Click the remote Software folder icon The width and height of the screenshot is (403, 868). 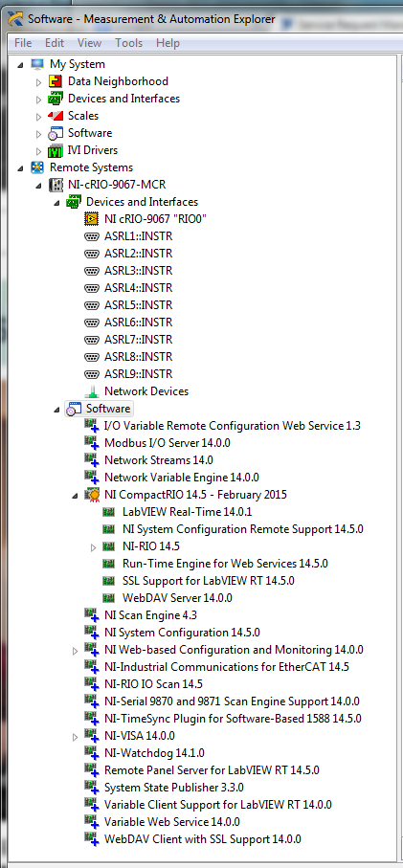(74, 409)
